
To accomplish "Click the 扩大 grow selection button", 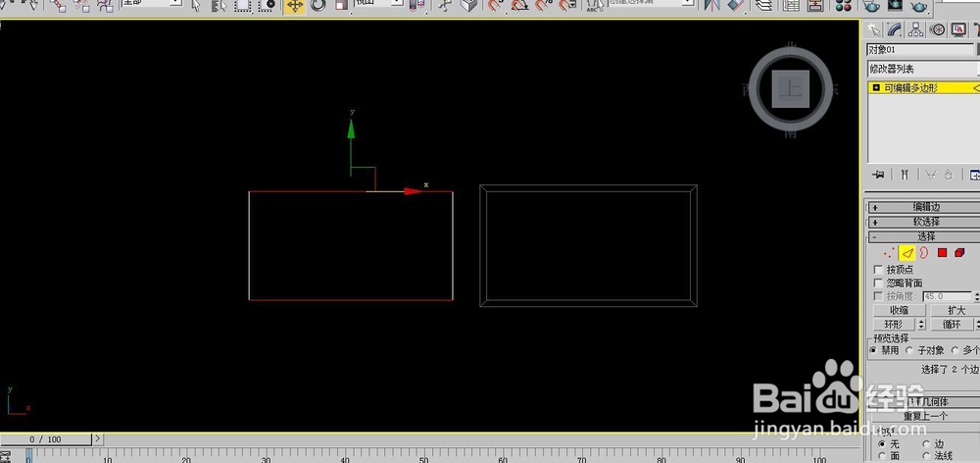I will (955, 310).
